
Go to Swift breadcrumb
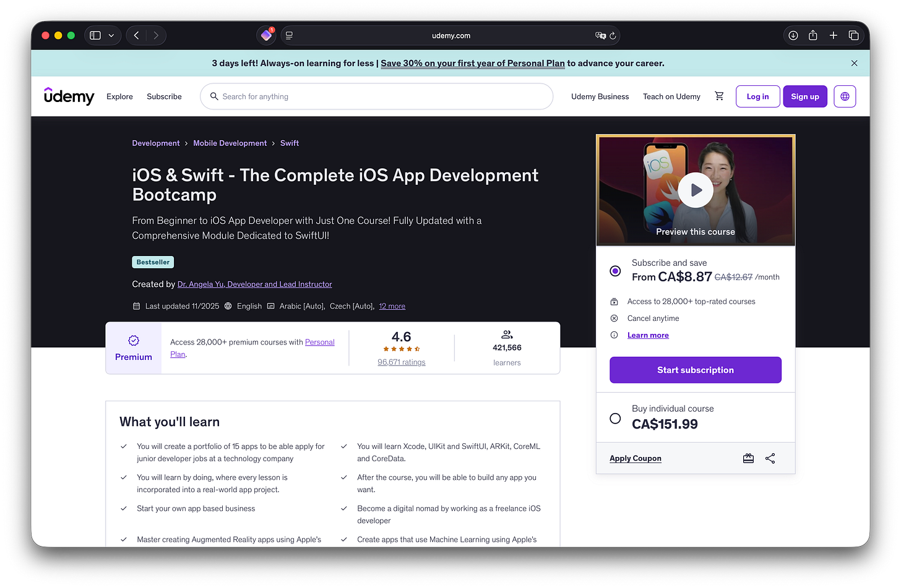[x=290, y=143]
